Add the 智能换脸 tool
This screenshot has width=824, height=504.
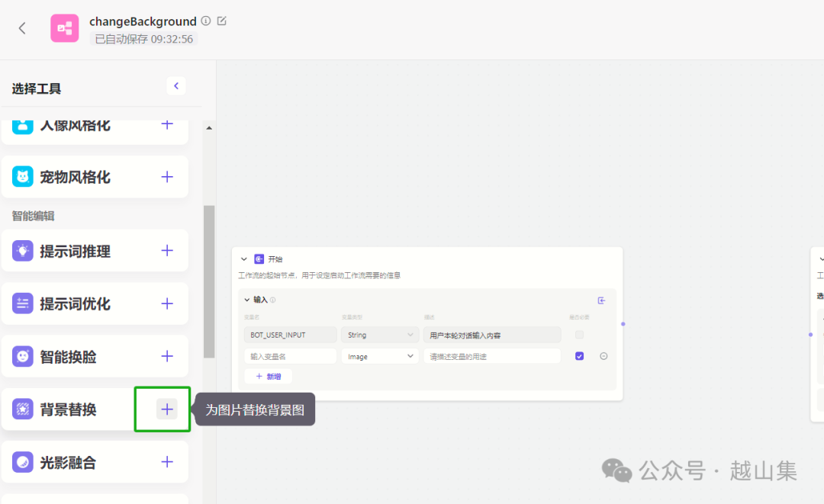(x=167, y=357)
